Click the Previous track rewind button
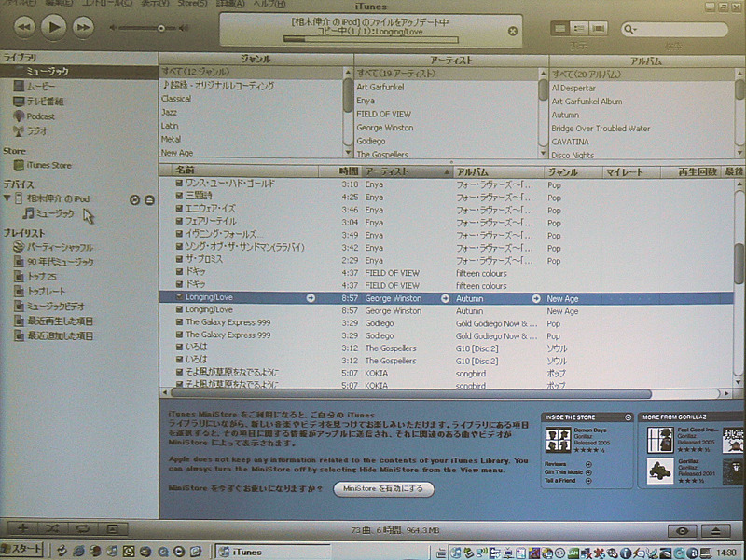 pos(24,27)
